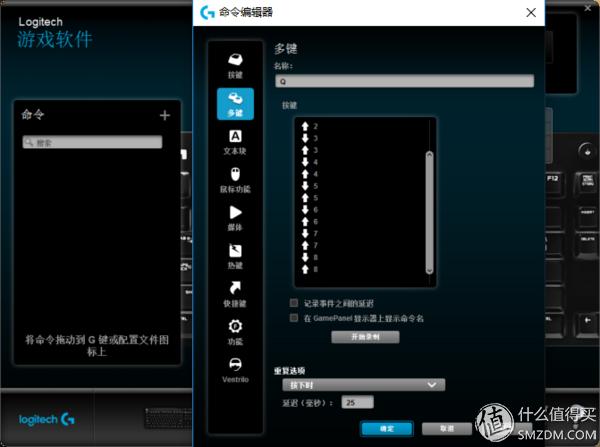The height and width of the screenshot is (447, 600).
Task: Start recording with the 开始录制 button
Action: coord(365,337)
